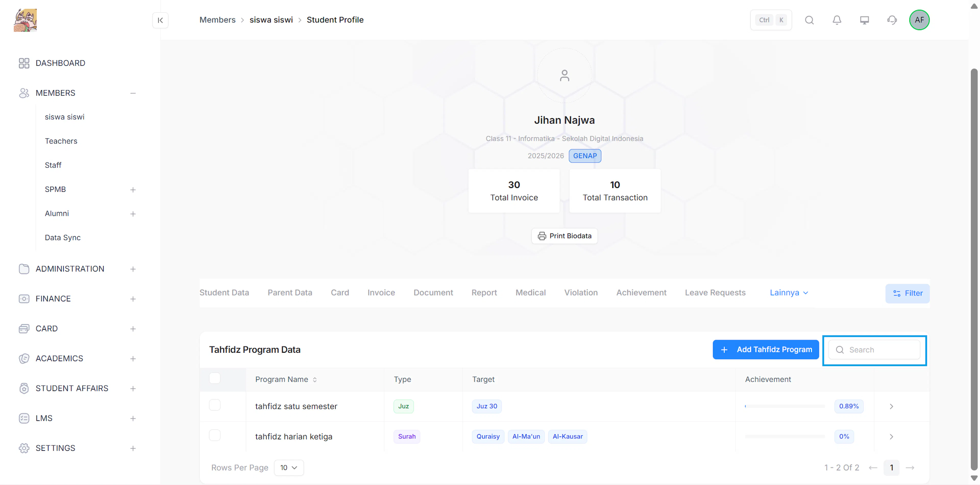Switch to the Parent Data tab
The width and height of the screenshot is (980, 485).
[289, 293]
